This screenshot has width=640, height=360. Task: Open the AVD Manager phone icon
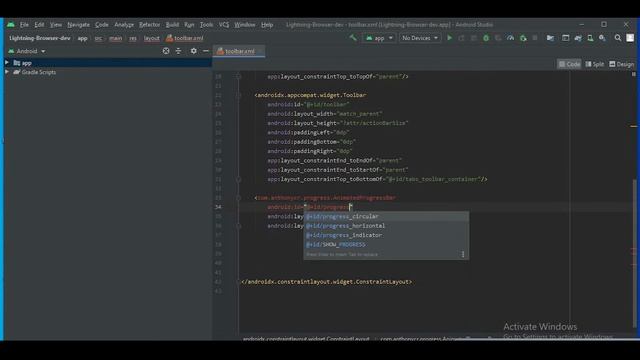coord(590,38)
